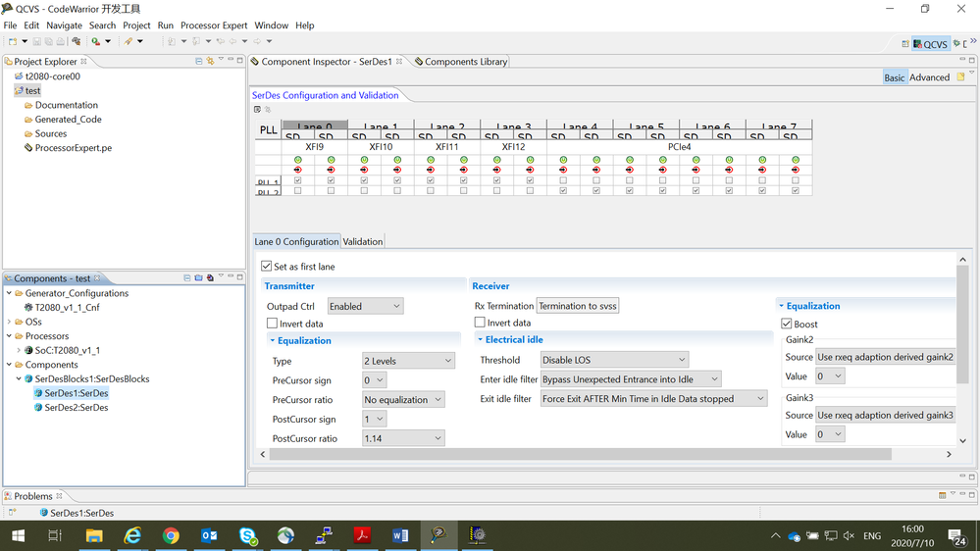Select the Lane 0 Configuration tab

tap(296, 242)
